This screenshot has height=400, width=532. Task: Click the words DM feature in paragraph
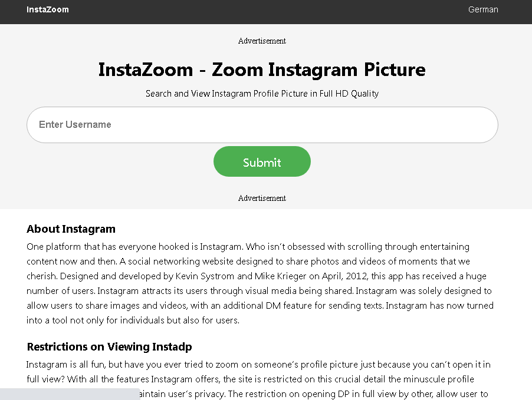click(289, 305)
